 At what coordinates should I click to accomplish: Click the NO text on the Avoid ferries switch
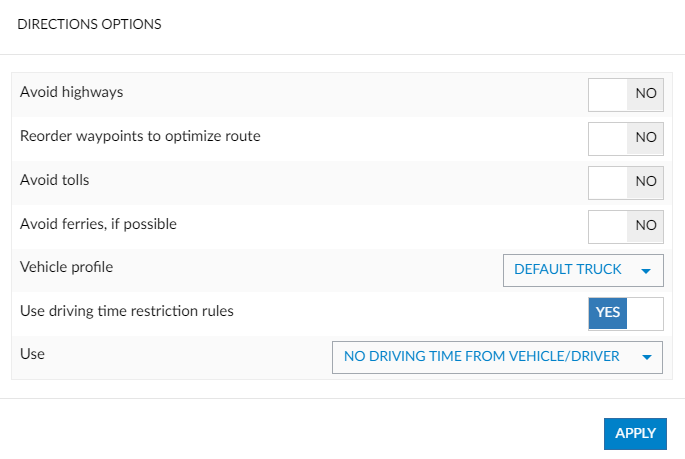[x=646, y=225]
